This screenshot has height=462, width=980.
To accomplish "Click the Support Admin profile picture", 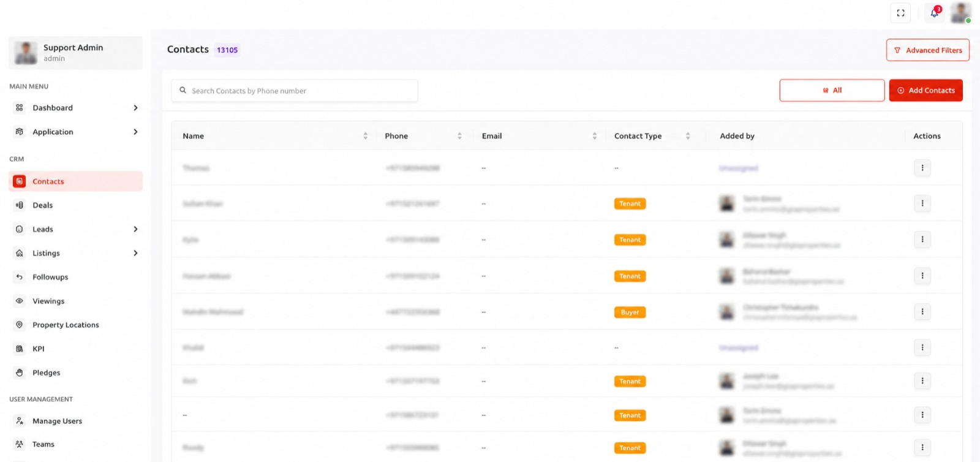I will tap(26, 53).
